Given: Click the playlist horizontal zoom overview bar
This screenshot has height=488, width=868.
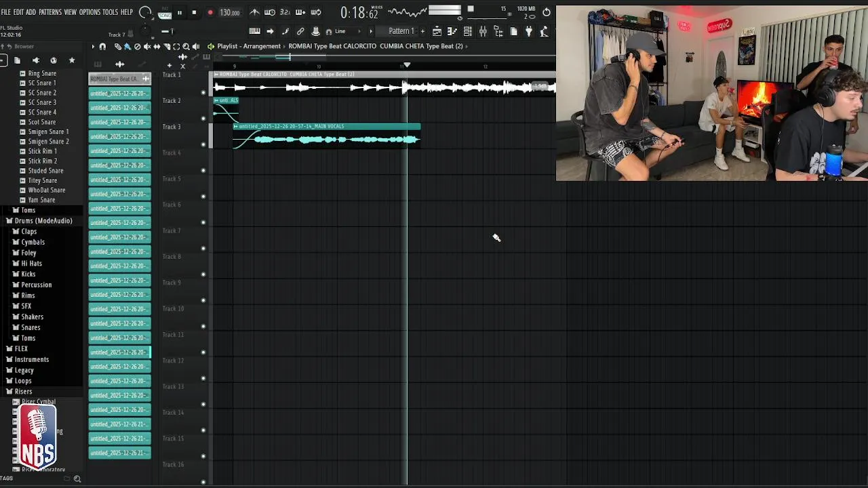Looking at the screenshot, I should point(383,57).
